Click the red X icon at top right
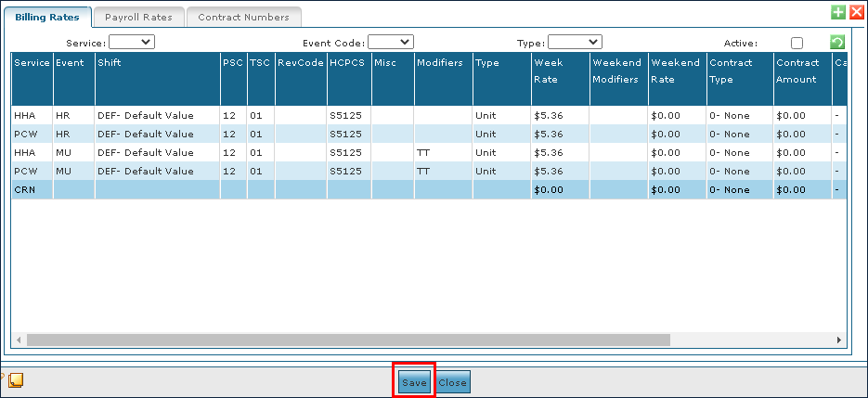868x398 pixels. click(x=856, y=13)
